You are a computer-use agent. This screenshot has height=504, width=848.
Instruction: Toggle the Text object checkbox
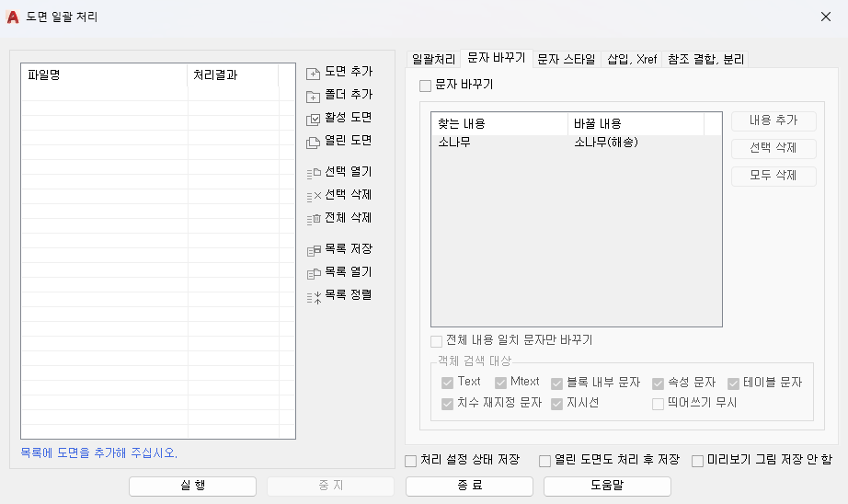447,383
